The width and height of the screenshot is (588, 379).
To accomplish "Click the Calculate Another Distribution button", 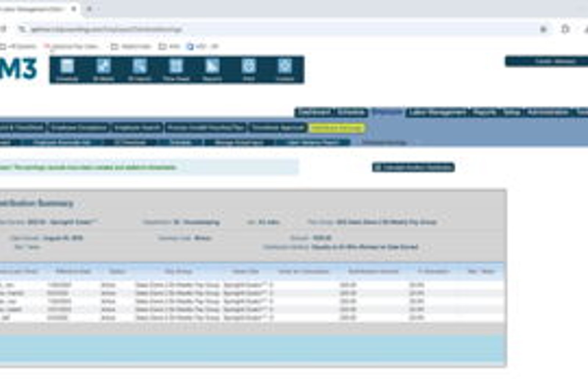I will pyautogui.click(x=413, y=167).
